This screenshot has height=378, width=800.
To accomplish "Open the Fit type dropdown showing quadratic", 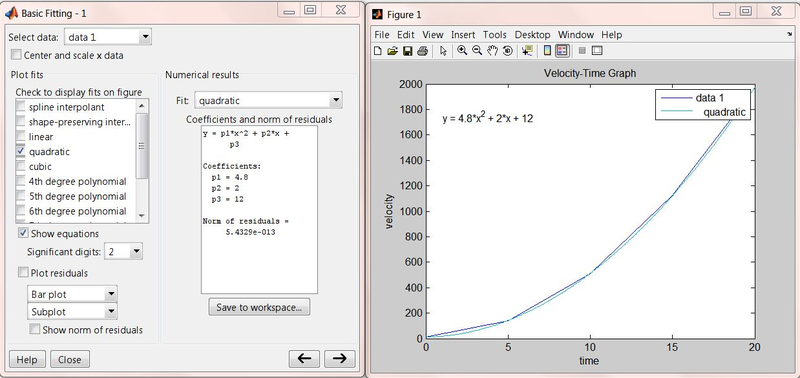I will tap(268, 100).
